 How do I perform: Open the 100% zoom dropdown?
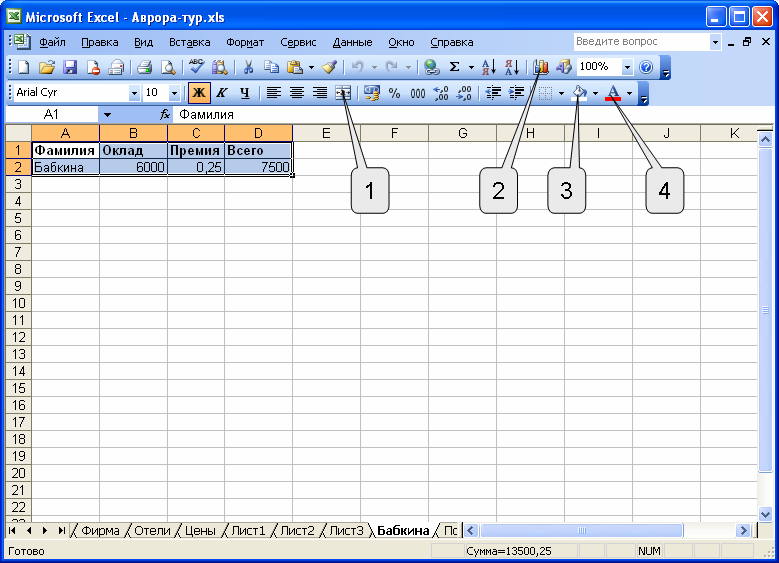point(627,67)
